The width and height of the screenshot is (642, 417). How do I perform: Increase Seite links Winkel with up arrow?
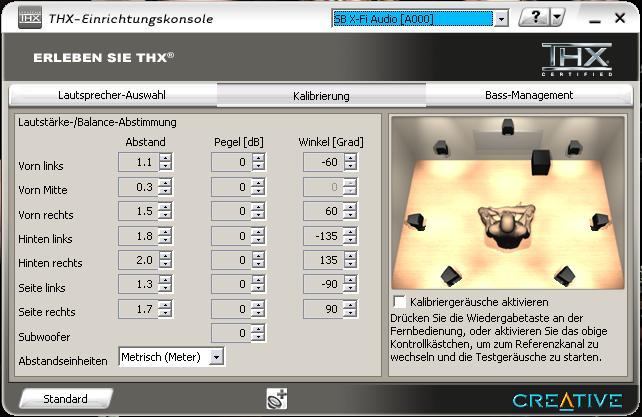click(350, 279)
